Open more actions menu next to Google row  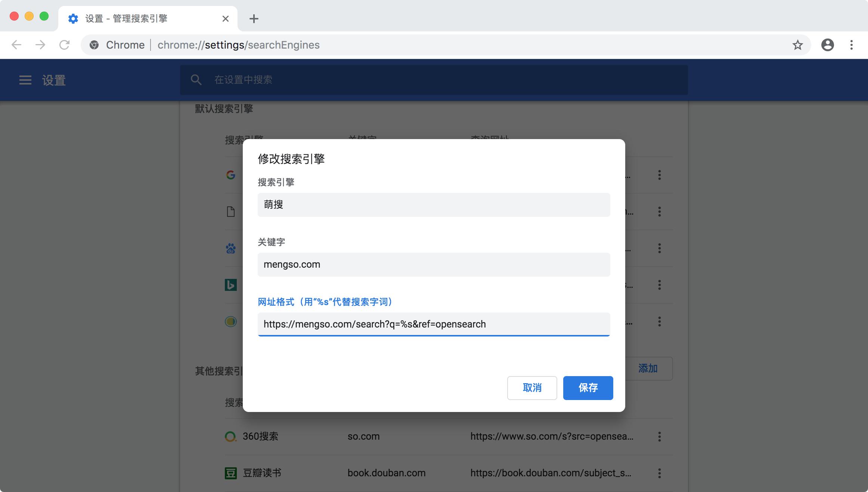coord(660,175)
